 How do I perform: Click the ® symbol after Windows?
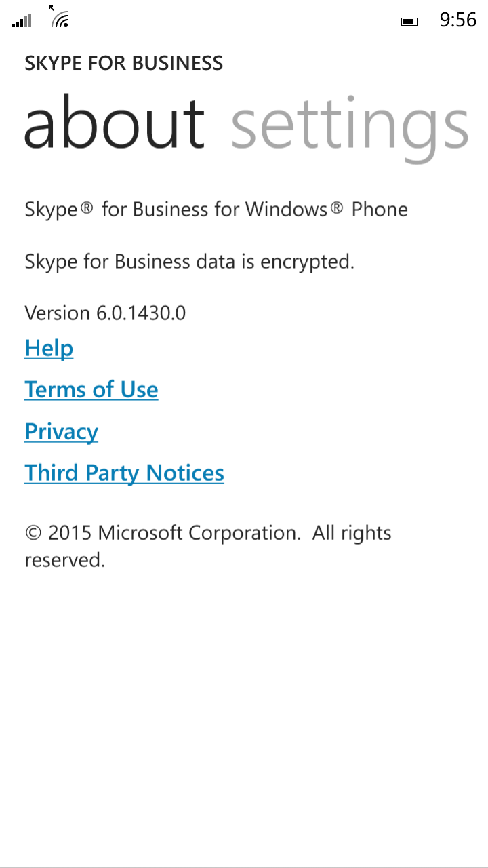(x=337, y=209)
